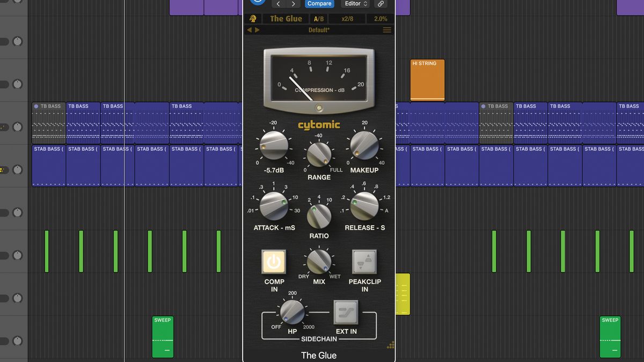The image size is (644, 362).
Task: Load previous preset with left gold arrow
Action: (x=249, y=30)
